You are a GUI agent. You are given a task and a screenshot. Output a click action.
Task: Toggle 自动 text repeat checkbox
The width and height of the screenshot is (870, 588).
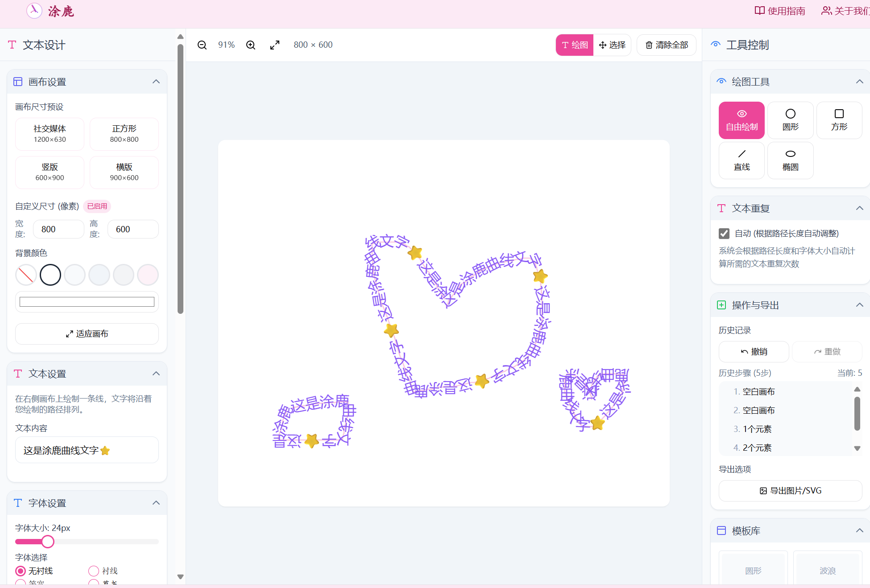point(724,234)
